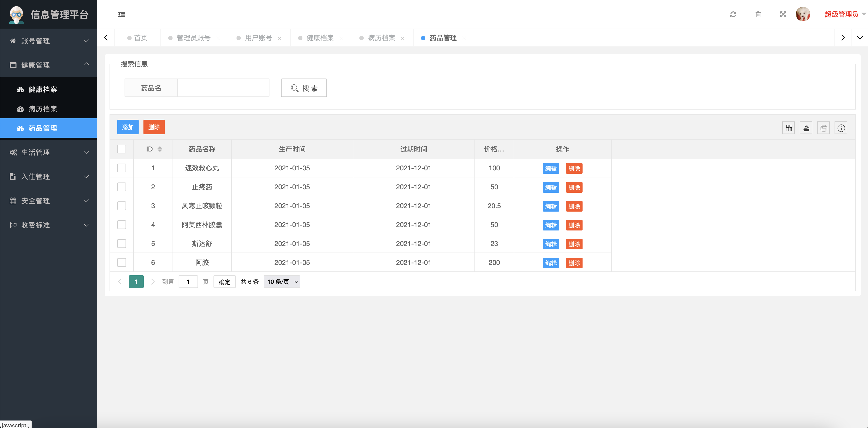
Task: Click the info circle icon in toolbar
Action: click(x=841, y=128)
